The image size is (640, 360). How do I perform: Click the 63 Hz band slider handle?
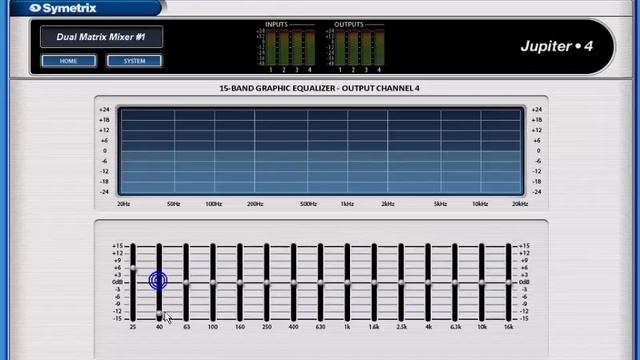coord(186,282)
